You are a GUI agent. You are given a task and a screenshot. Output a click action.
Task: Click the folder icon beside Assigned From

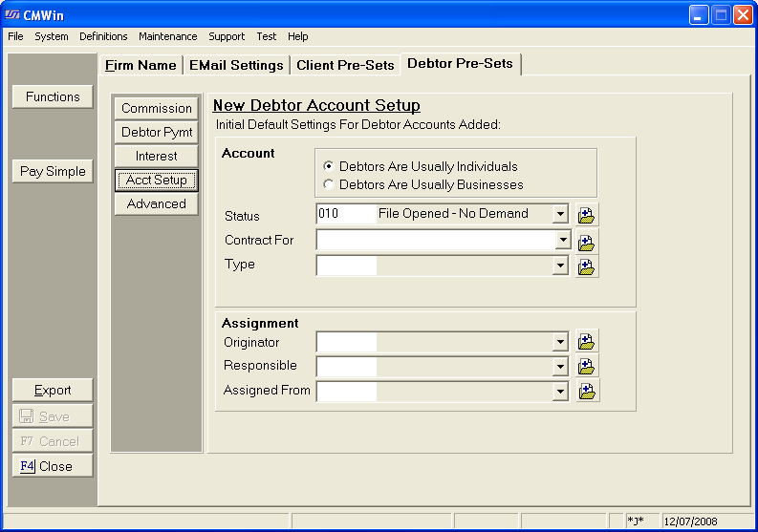587,391
